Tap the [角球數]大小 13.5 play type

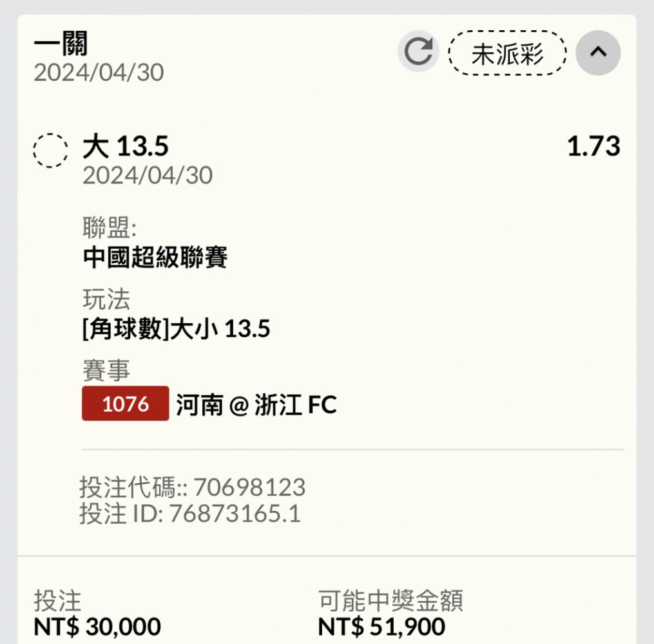point(177,329)
